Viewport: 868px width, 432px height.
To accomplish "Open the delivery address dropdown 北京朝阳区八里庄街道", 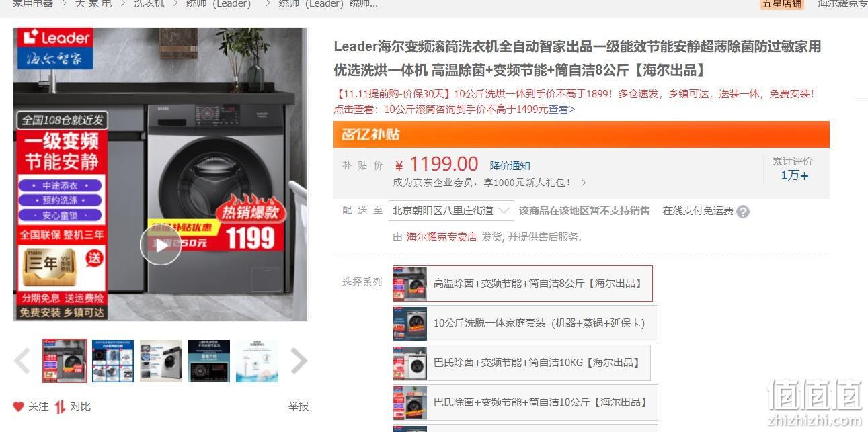I will [451, 211].
